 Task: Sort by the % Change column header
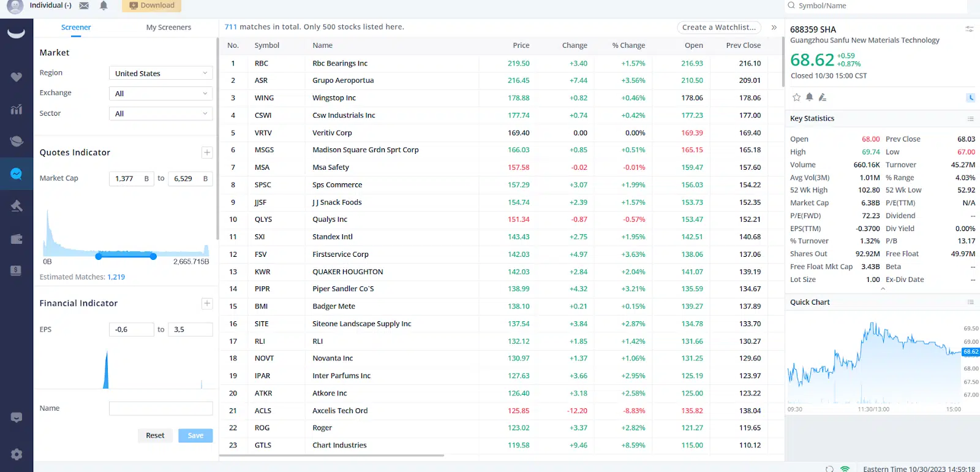click(x=628, y=45)
